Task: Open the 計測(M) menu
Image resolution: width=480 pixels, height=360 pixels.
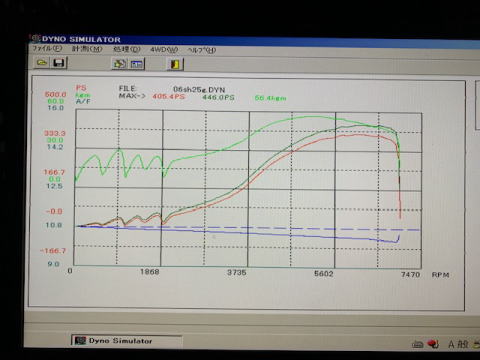Action: (87, 49)
